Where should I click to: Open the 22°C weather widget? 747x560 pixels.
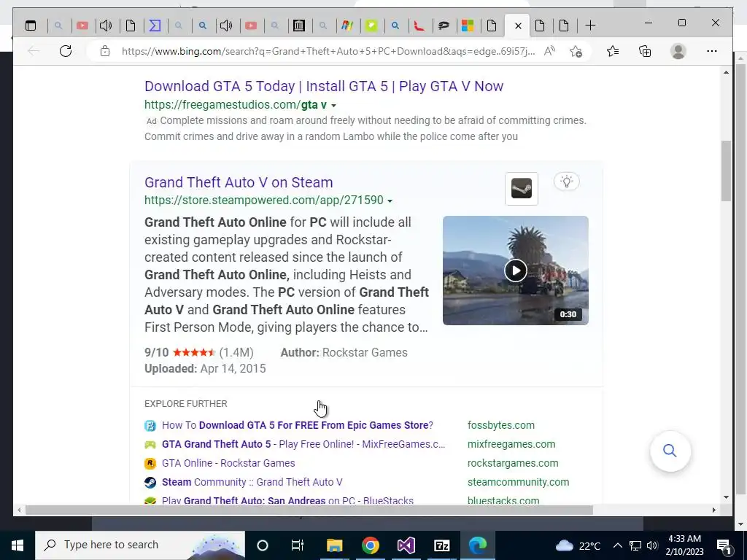[x=578, y=545]
